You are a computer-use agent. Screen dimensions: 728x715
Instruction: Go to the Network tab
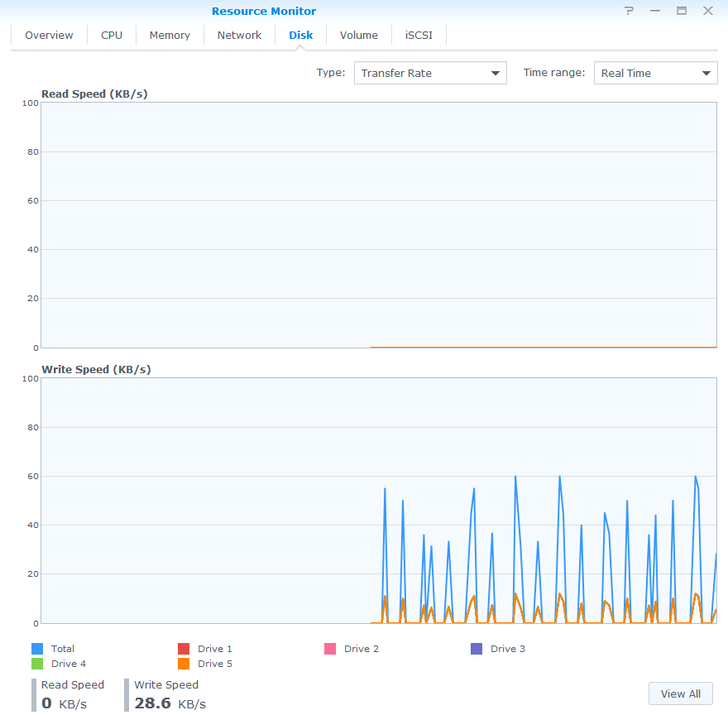(x=239, y=36)
